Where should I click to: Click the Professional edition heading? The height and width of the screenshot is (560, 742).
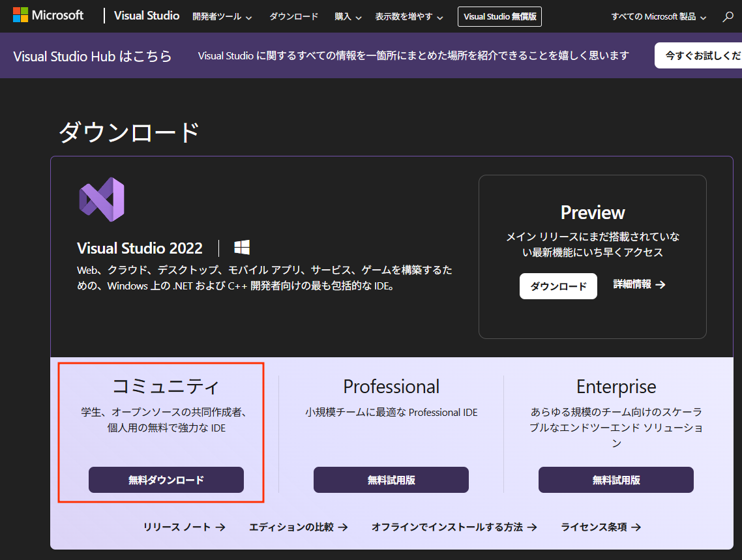pos(391,387)
